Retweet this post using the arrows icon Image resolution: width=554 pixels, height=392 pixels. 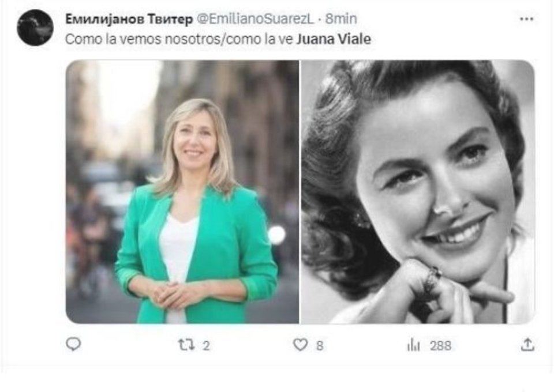click(186, 345)
